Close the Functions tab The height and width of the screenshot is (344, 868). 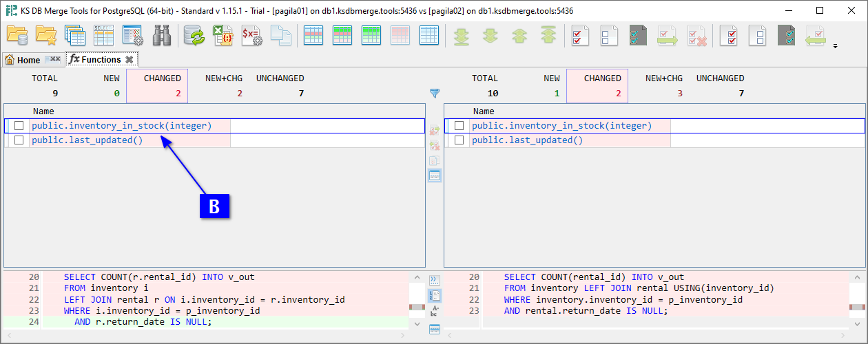tap(129, 60)
